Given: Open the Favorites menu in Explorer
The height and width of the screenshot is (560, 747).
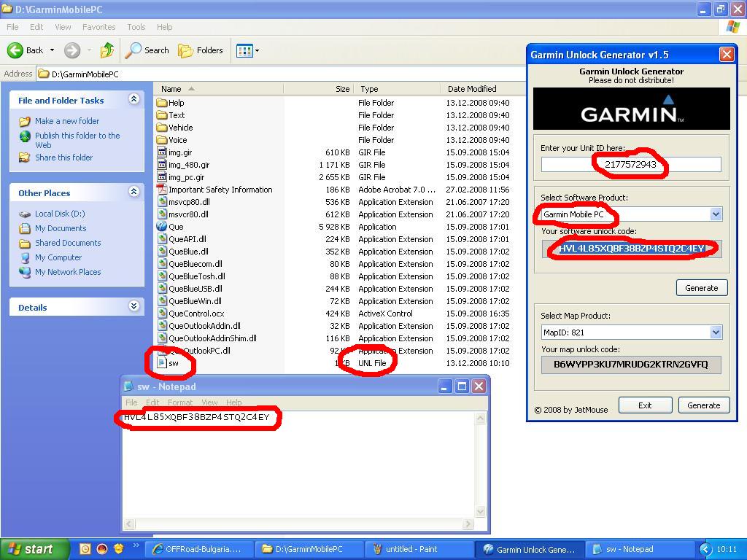Looking at the screenshot, I should (98, 27).
